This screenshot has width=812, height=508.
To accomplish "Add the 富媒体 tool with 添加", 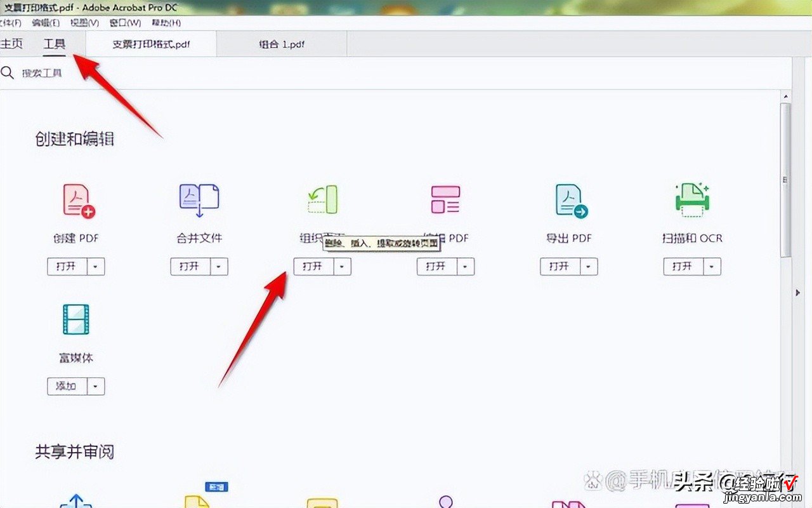I will coord(66,386).
